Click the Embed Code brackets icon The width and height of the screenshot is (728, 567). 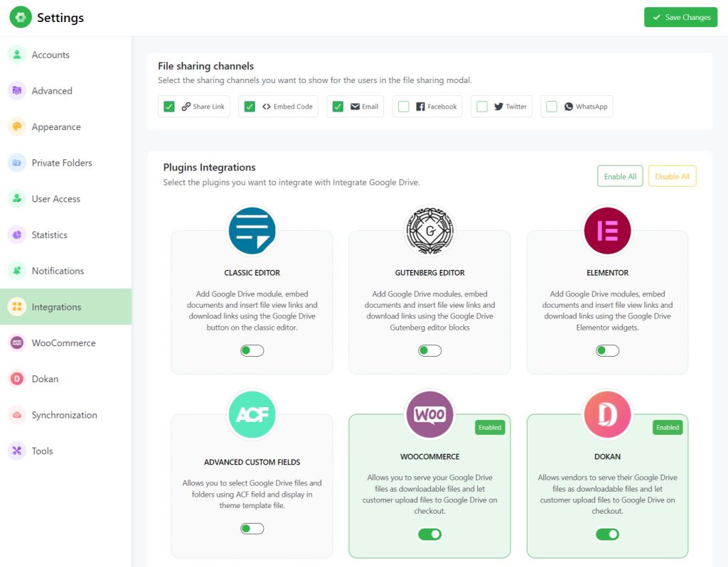click(x=267, y=107)
